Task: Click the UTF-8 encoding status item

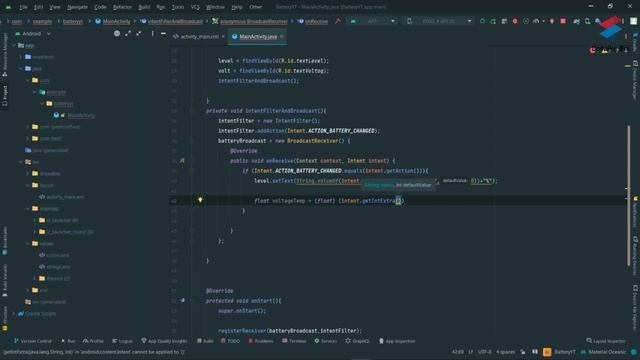Action: coord(484,351)
